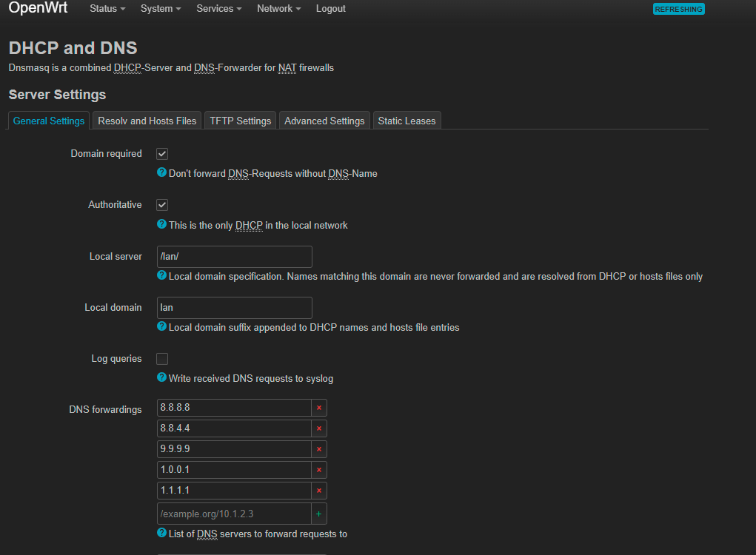Toggle the Authoritative checkbox
Image resolution: width=756 pixels, height=555 pixels.
coord(162,205)
